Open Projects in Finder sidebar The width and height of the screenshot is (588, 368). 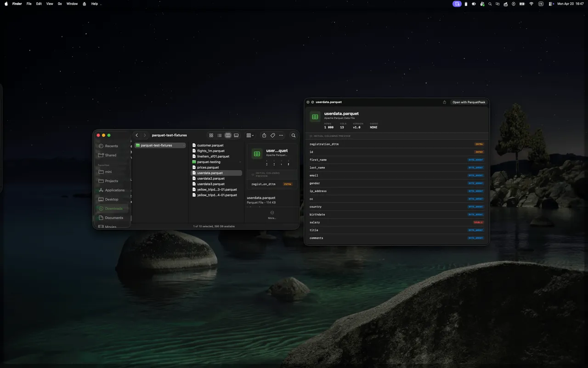(x=112, y=181)
